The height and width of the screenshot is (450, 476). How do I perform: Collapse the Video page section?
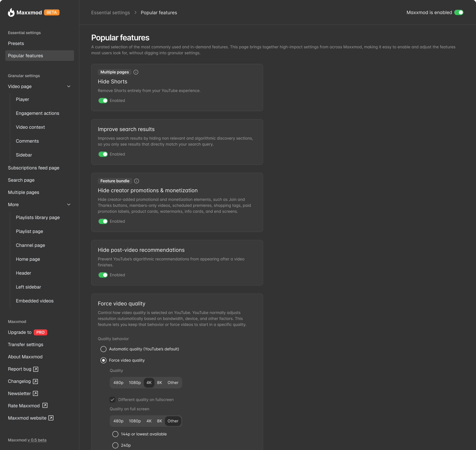[x=69, y=86]
